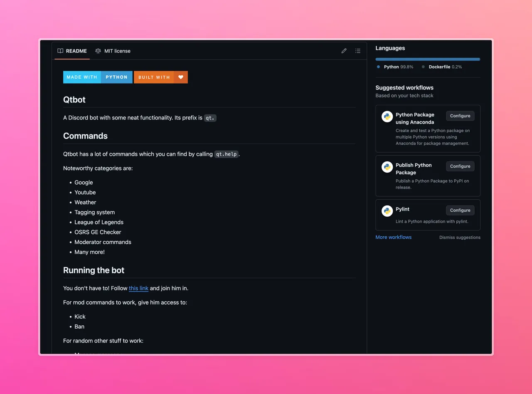Configure the Pylint workflow
The height and width of the screenshot is (394, 532).
point(460,210)
